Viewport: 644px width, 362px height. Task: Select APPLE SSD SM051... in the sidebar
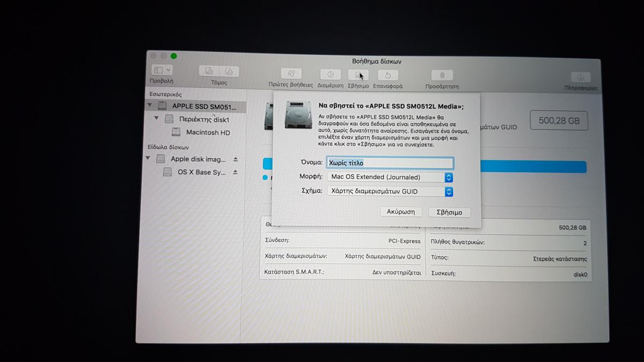196,106
